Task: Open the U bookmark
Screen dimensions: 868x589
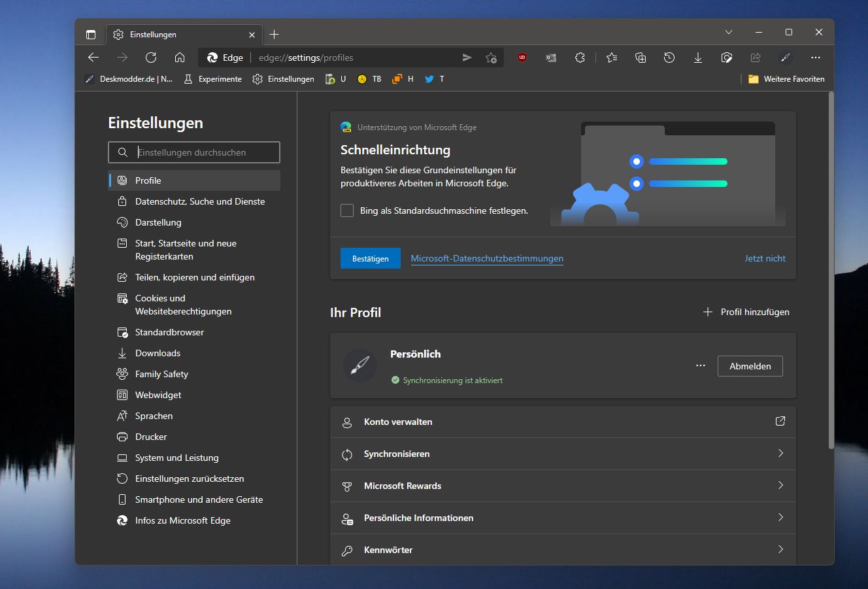Action: (336, 78)
